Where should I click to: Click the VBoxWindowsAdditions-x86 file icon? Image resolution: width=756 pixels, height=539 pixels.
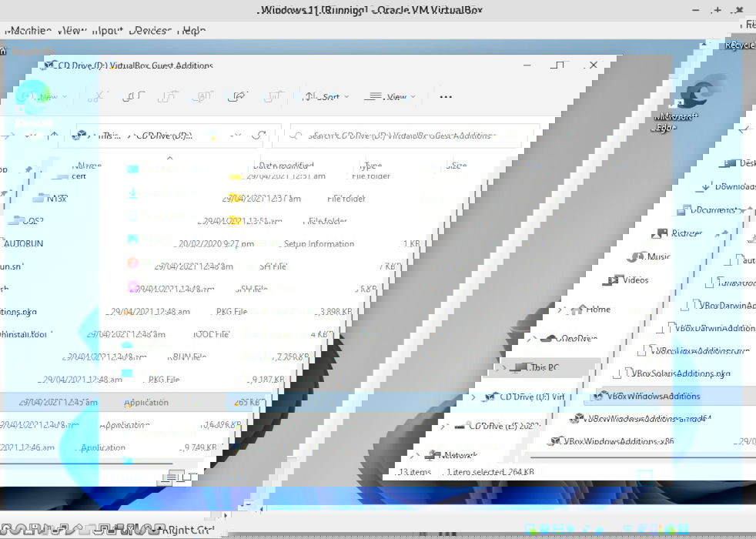(x=555, y=441)
